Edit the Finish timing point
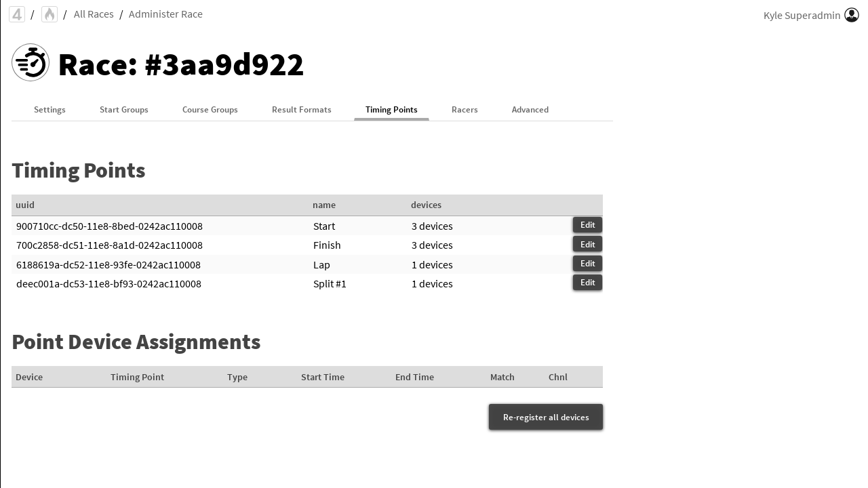 pos(587,245)
